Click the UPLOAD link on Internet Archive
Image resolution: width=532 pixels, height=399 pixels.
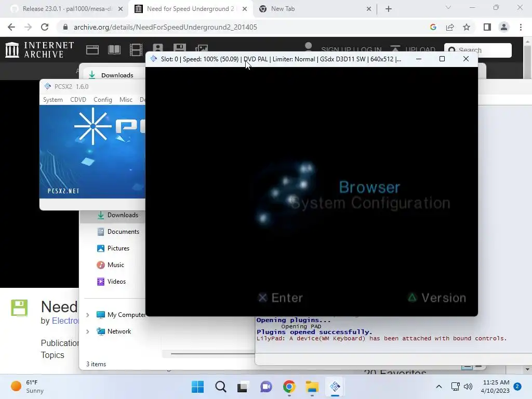[x=413, y=49]
